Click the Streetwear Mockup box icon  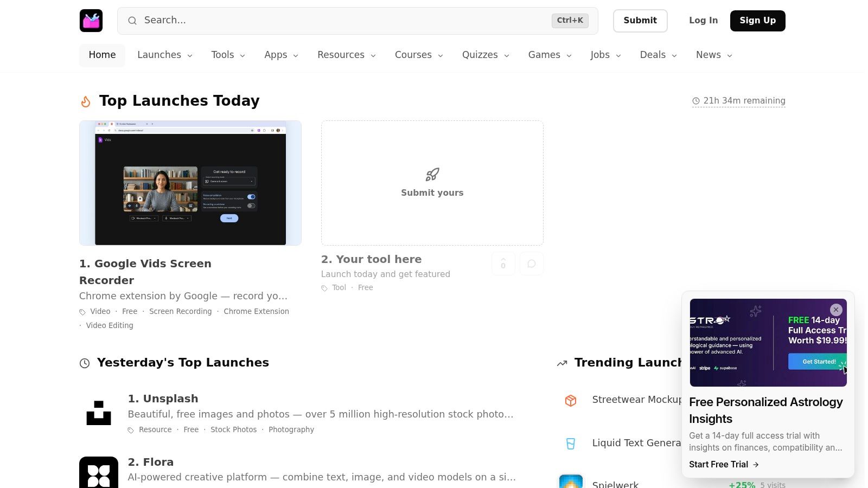click(571, 400)
